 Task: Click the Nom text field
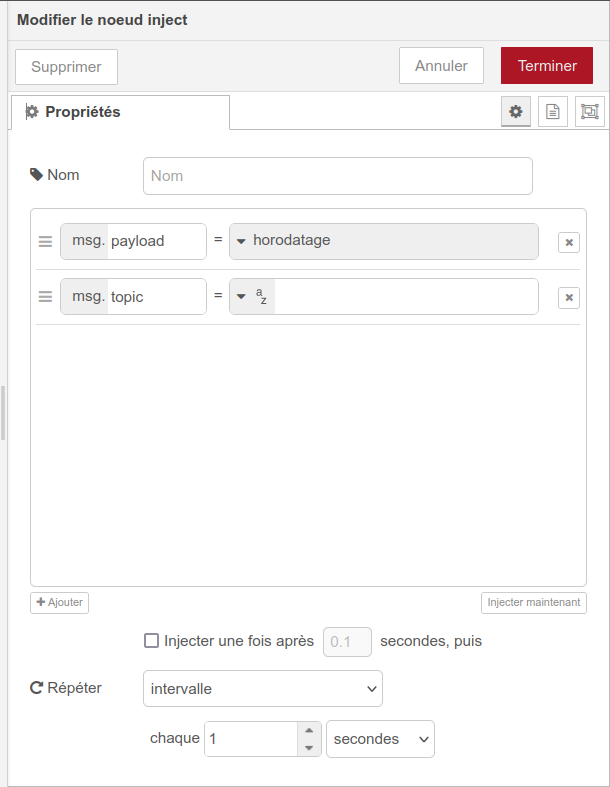pos(337,175)
